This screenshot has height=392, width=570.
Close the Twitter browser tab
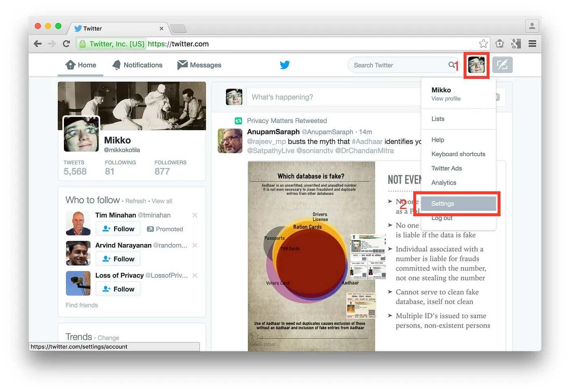coord(161,28)
